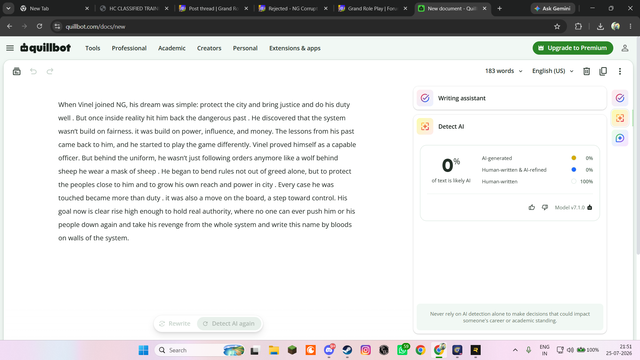Viewport: 640px width, 360px height.
Task: Open the Personal menu
Action: point(245,48)
